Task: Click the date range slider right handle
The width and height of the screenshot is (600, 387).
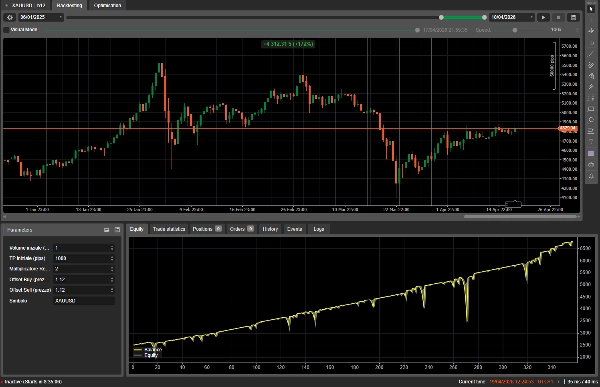Action: pos(484,17)
